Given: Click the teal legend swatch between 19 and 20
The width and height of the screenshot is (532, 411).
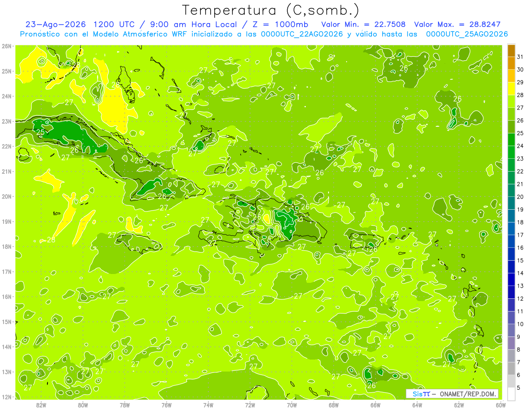Looking at the screenshot, I should tap(511, 203).
